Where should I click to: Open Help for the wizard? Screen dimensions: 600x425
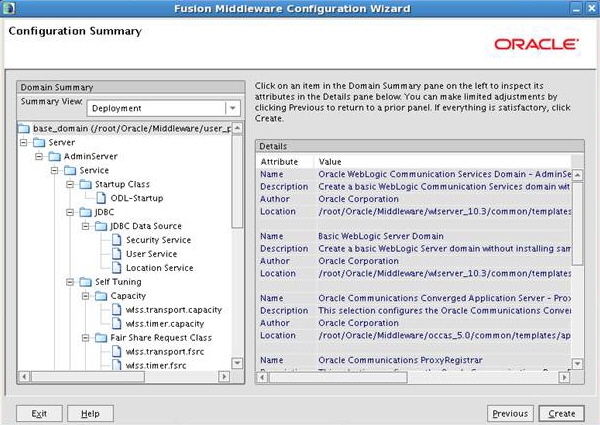90,413
